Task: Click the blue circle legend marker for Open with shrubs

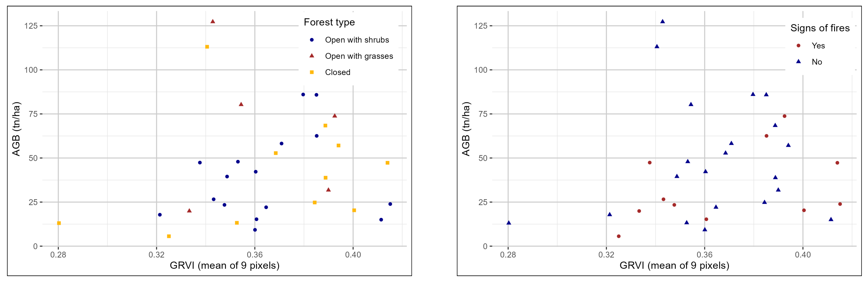Action: 312,40
